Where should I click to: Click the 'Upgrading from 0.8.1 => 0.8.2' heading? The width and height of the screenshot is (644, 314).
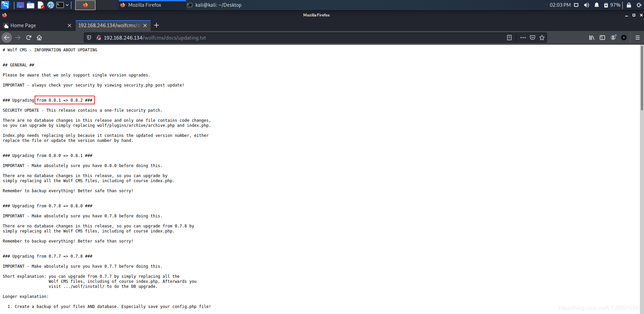click(x=47, y=100)
